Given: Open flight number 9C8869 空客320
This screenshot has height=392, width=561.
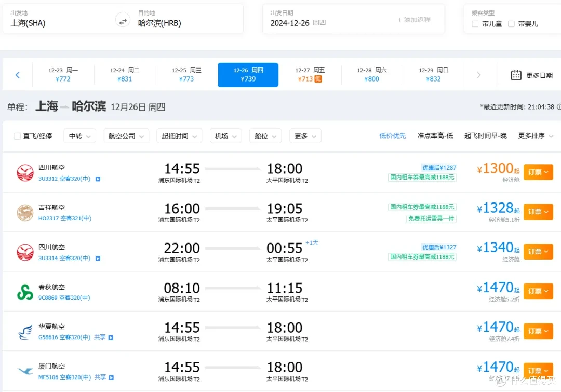Looking at the screenshot, I should [x=64, y=298].
